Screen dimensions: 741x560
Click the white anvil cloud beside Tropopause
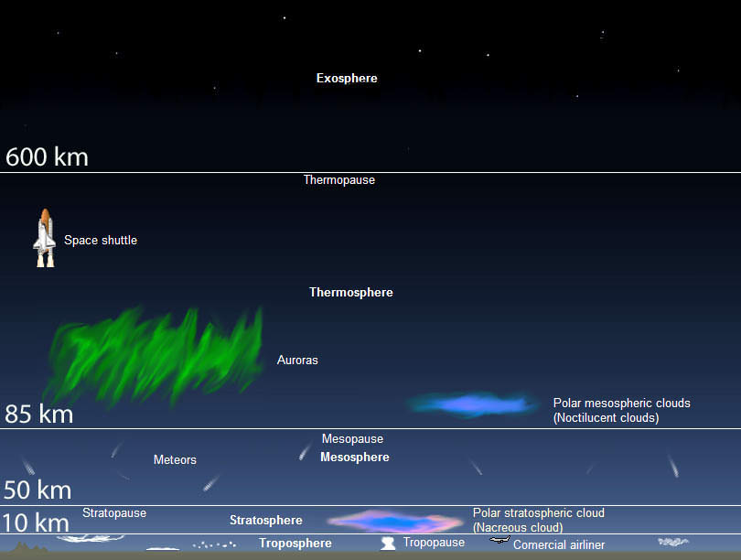click(388, 544)
